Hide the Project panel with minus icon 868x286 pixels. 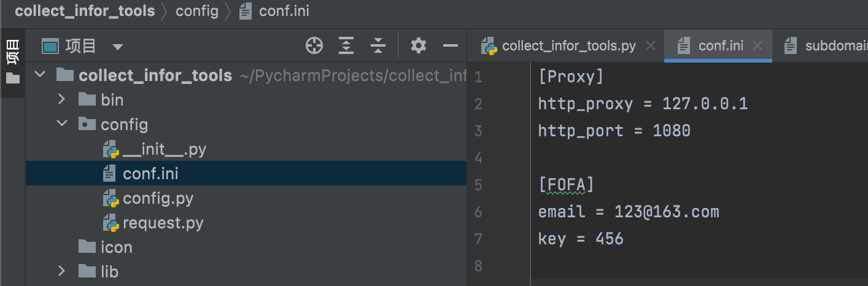(x=451, y=45)
